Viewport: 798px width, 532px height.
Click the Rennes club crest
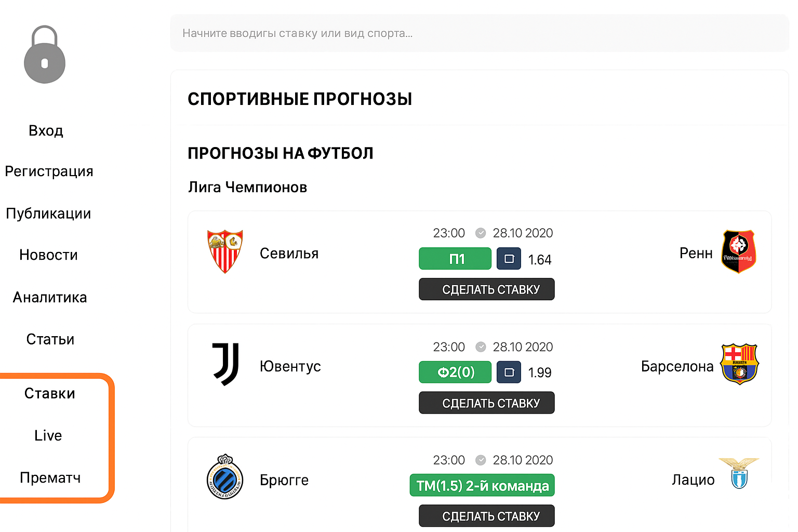[x=738, y=251]
